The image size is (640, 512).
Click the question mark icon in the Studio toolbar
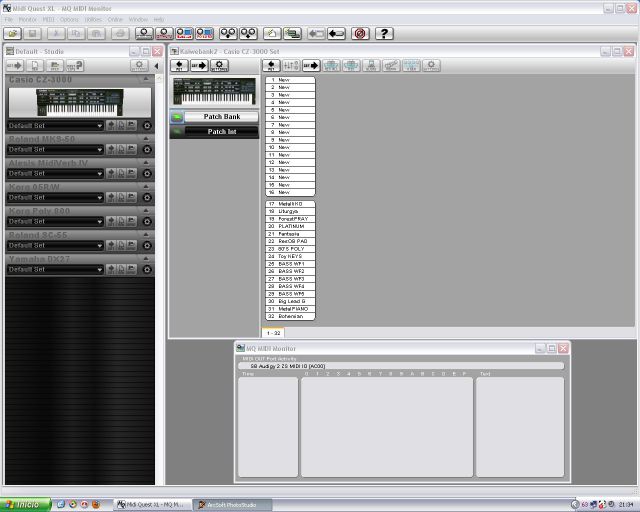(75, 65)
